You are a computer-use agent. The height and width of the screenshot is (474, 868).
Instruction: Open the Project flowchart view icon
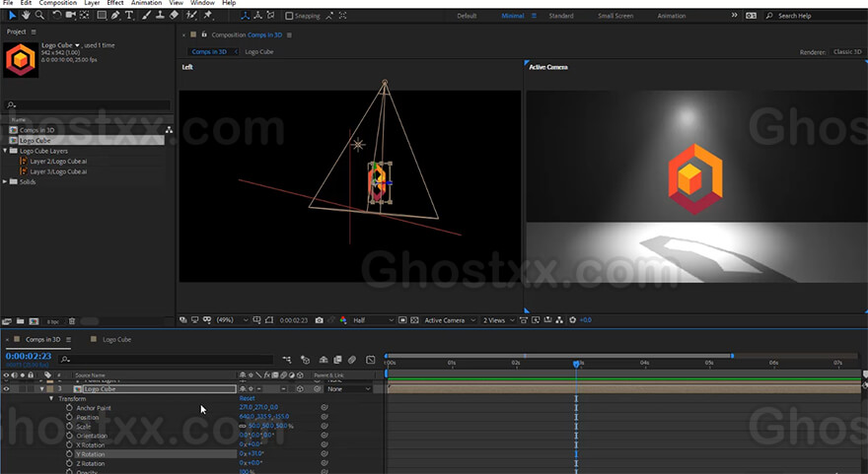coord(169,130)
